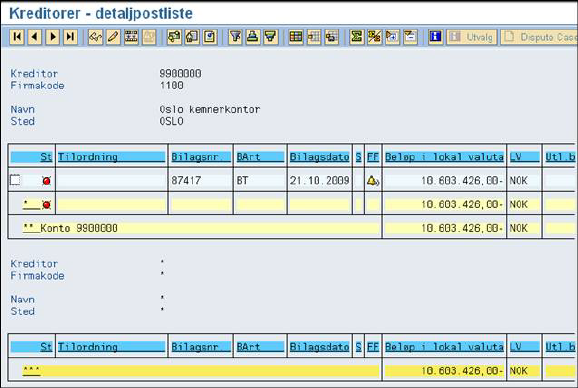Viewport: 578px width, 388px height.
Task: Change layout with the colored grid icon
Action: click(x=296, y=36)
